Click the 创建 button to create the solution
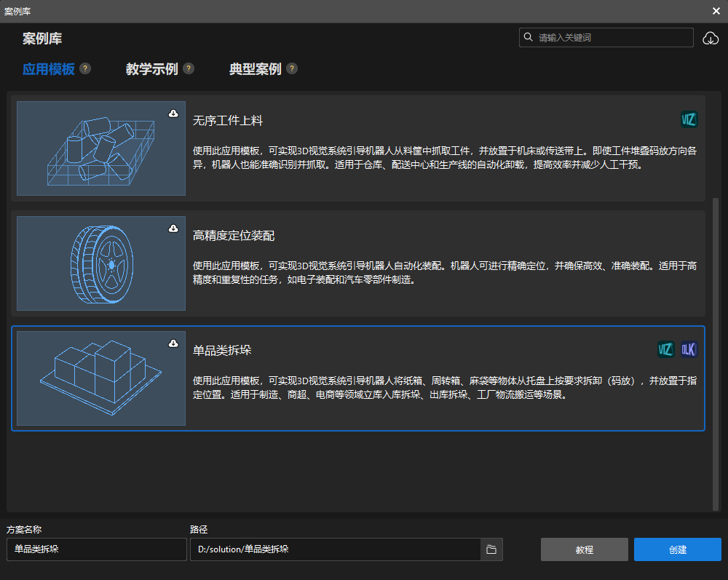Image resolution: width=728 pixels, height=580 pixels. (677, 549)
